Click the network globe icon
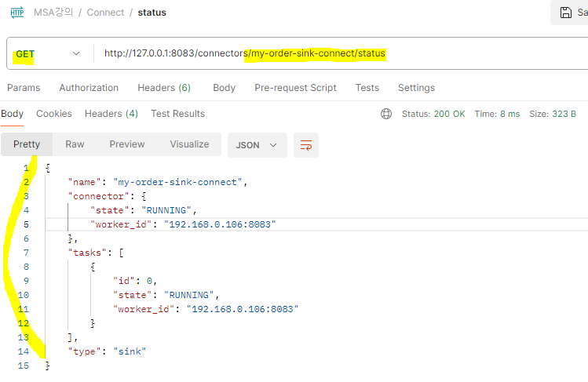Viewport: 588px width, 382px height. [x=386, y=114]
